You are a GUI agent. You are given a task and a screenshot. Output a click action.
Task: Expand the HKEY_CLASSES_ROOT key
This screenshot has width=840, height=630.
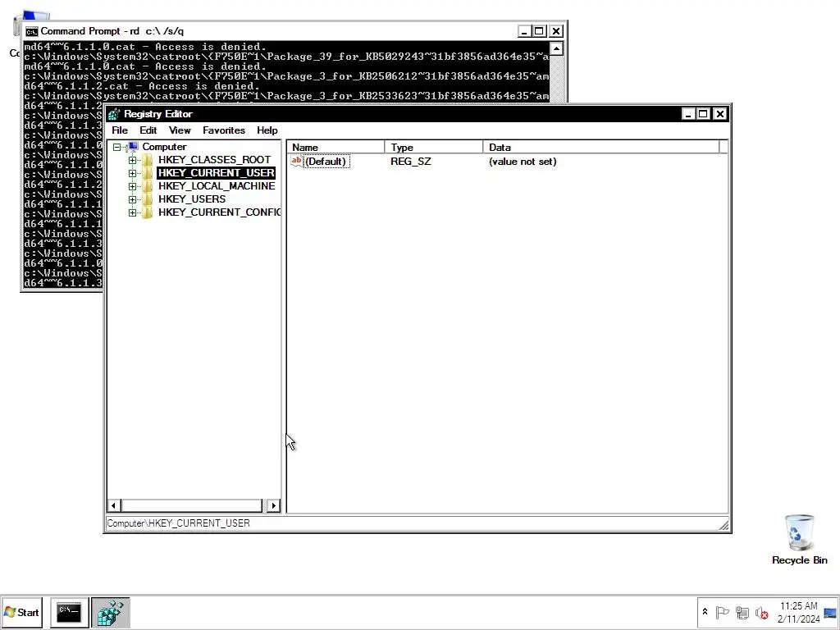[x=132, y=160]
